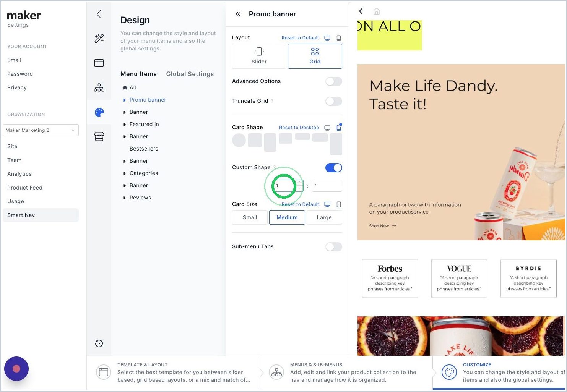Select the desktop icon for Card Size
Screen dimensions: 567x392
tap(327, 204)
